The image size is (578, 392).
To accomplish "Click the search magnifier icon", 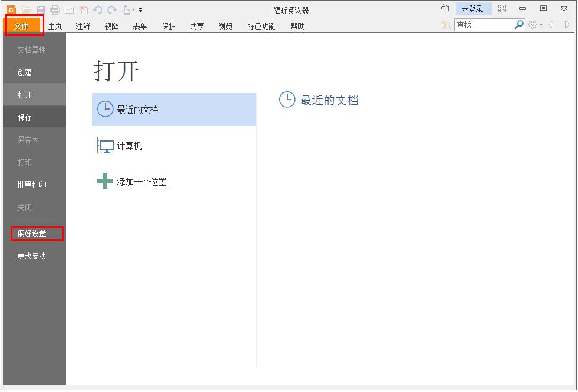I will tap(518, 25).
